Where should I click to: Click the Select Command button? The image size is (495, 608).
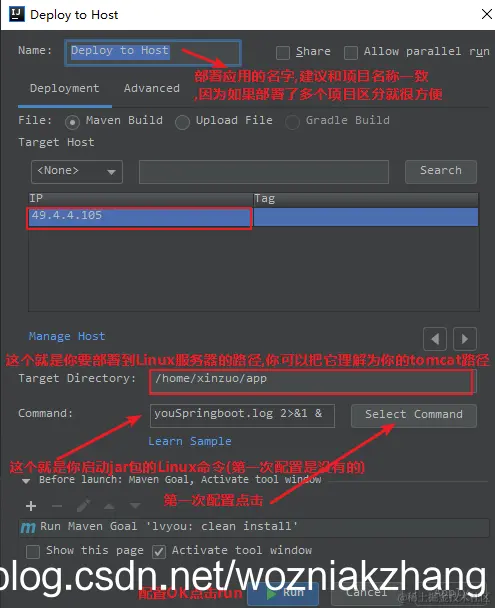click(414, 416)
